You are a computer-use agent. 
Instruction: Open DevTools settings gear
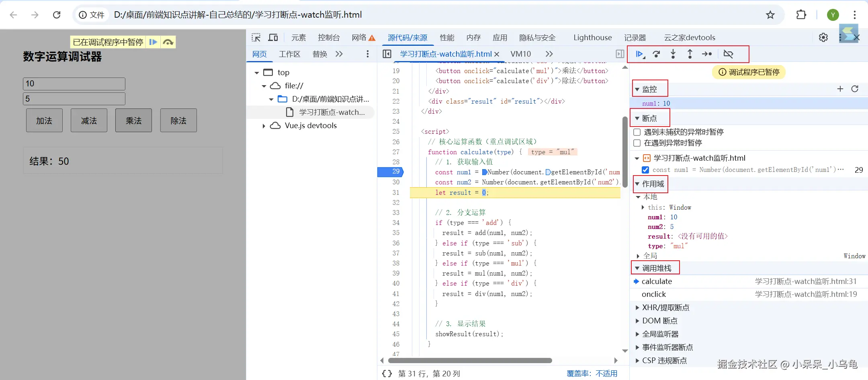[823, 37]
